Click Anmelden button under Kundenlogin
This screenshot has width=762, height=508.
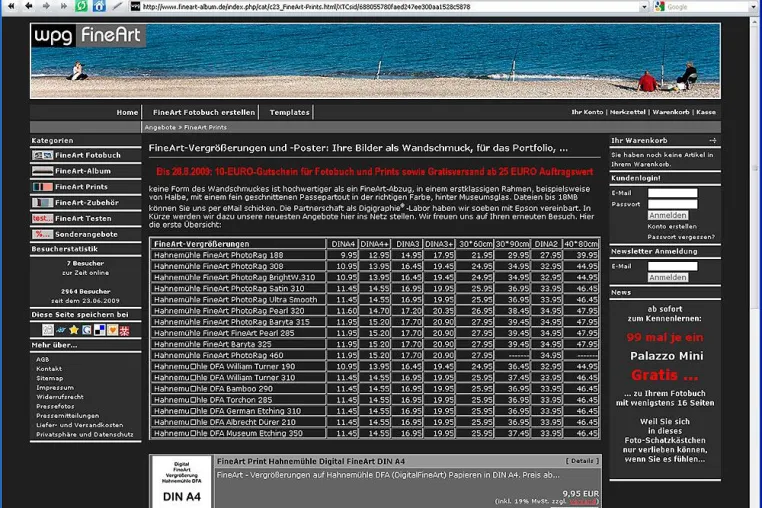pos(668,215)
